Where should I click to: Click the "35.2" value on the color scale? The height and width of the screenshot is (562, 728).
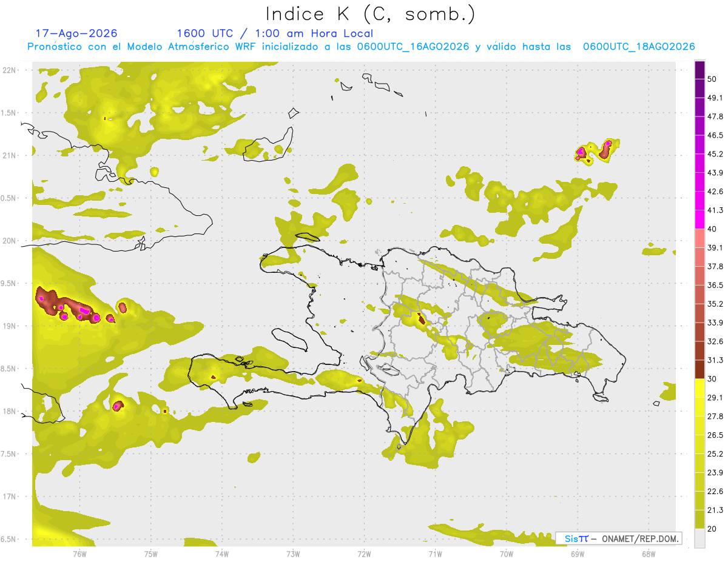[716, 304]
